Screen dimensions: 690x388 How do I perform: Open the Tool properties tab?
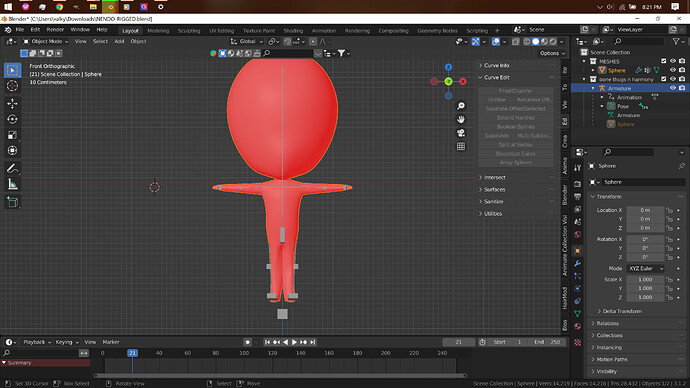(577, 168)
